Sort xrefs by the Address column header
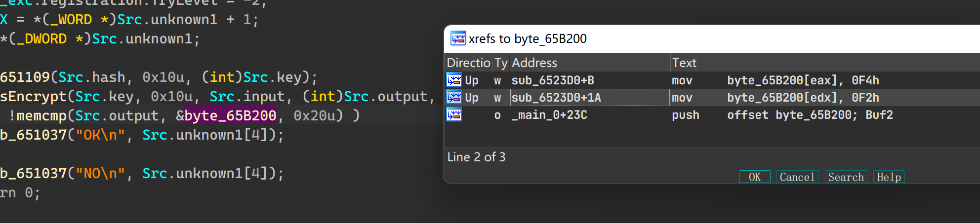980x223 pixels. tap(534, 63)
